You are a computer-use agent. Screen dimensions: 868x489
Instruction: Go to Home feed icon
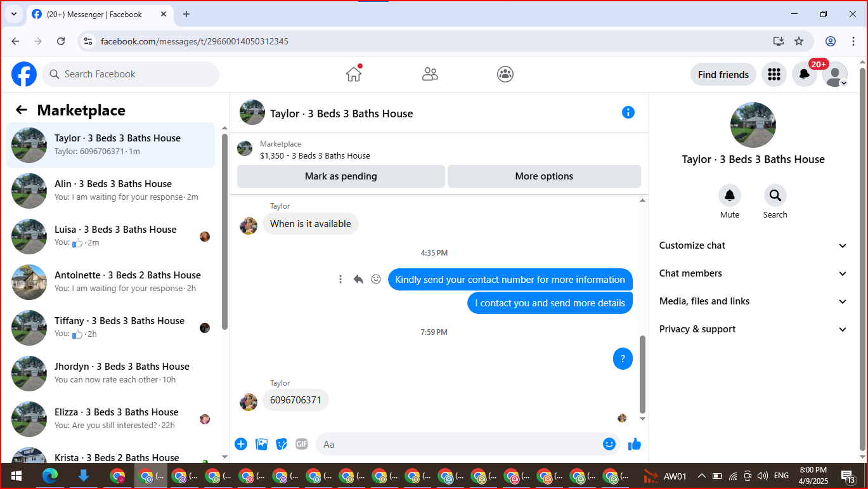click(353, 74)
